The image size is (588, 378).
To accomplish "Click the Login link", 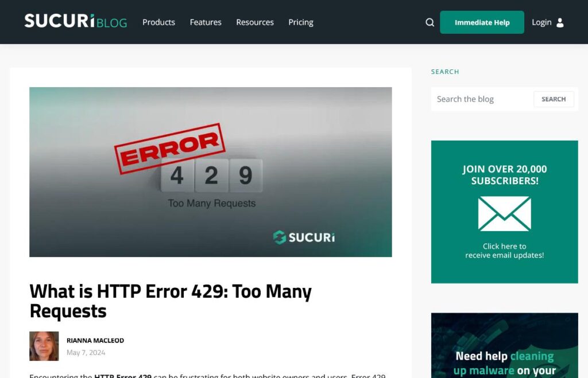I will (x=541, y=22).
